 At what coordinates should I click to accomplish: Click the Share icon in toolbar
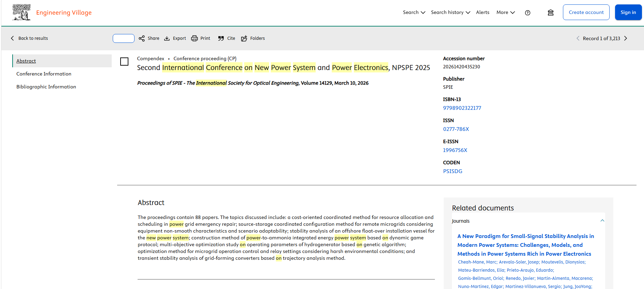click(142, 38)
